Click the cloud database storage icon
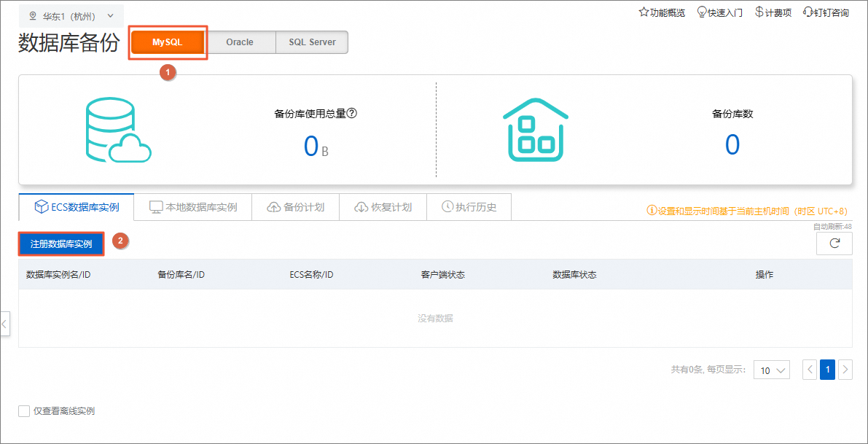 pos(119,130)
